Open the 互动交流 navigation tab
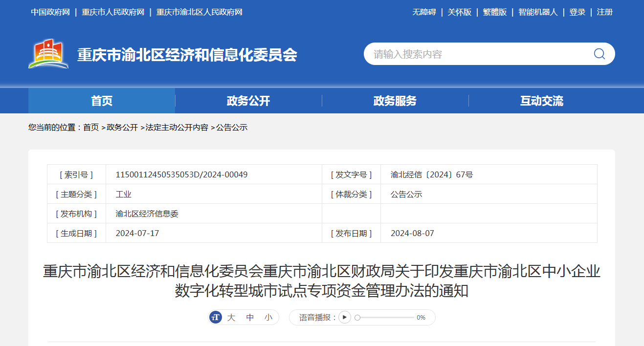The image size is (644, 346). [542, 101]
